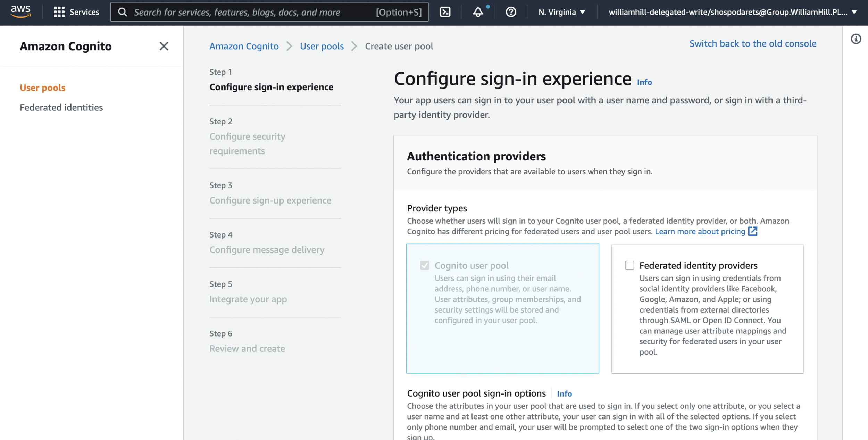
Task: Expand the N. Virginia region dropdown
Action: 561,12
